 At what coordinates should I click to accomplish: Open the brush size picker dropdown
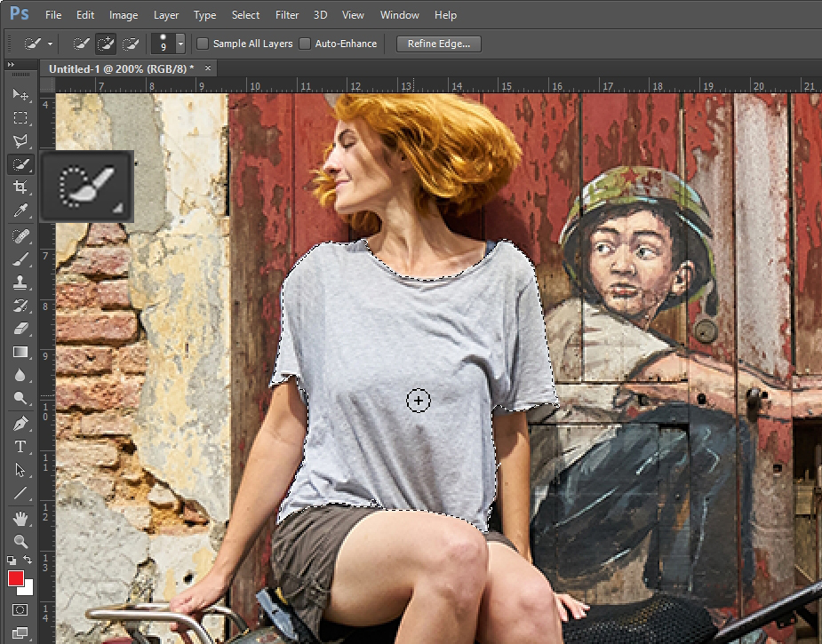coord(180,44)
